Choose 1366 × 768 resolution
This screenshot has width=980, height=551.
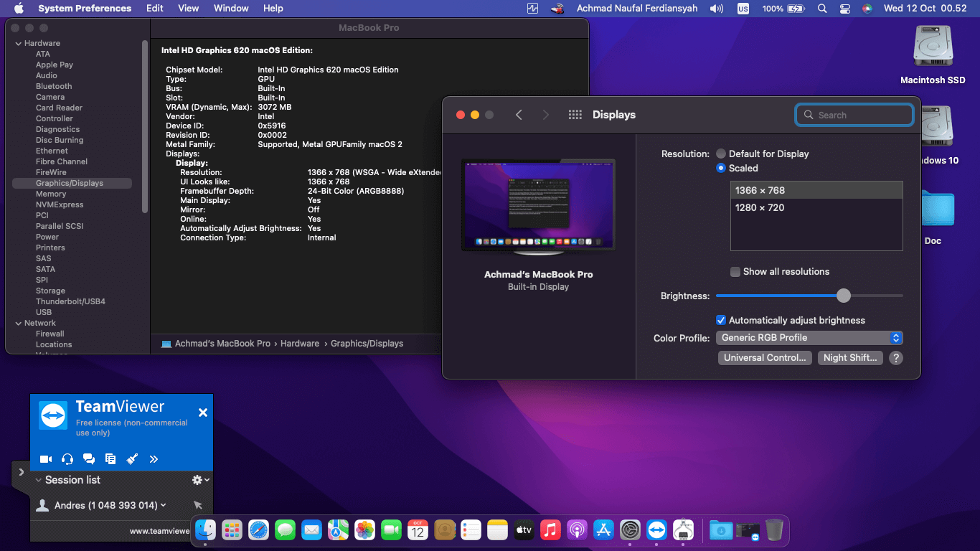[816, 190]
